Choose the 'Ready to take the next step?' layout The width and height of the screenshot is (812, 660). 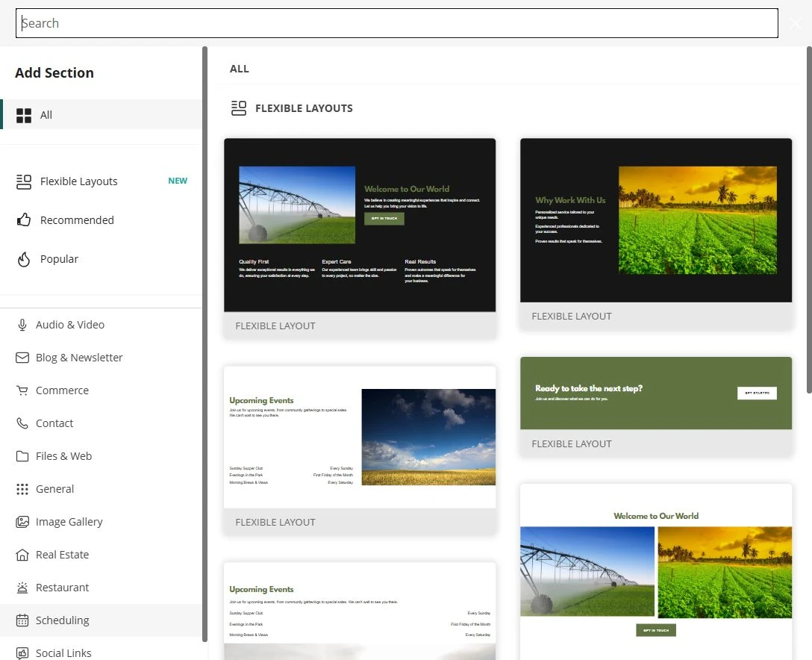click(x=656, y=406)
